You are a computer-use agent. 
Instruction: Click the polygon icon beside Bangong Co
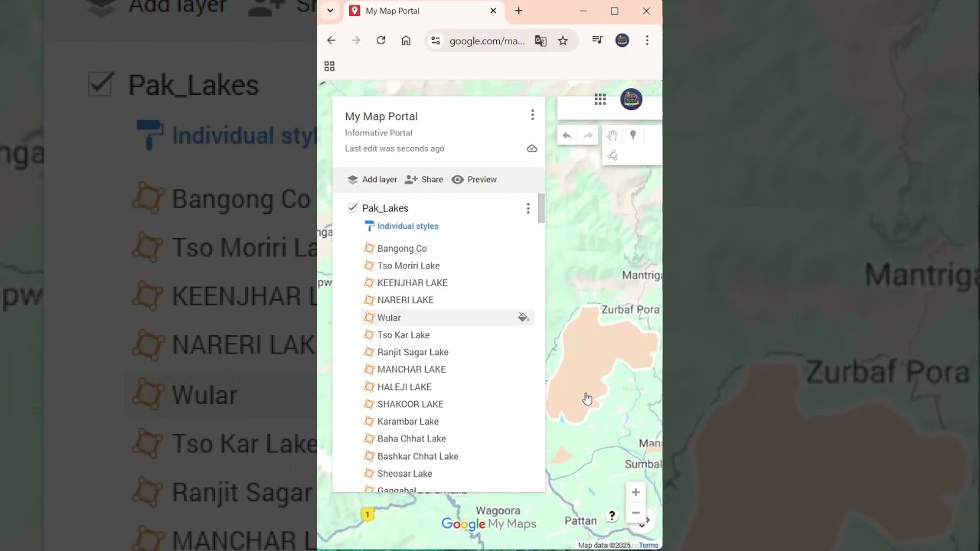tap(369, 248)
